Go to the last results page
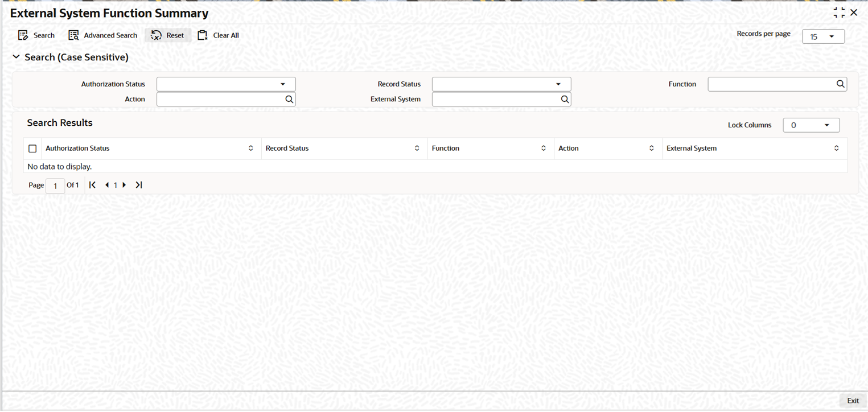 coord(139,185)
